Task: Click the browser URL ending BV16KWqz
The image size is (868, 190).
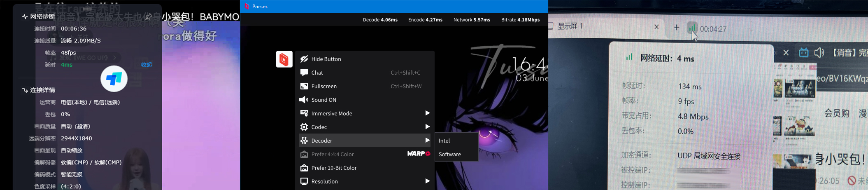Action: pyautogui.click(x=842, y=78)
